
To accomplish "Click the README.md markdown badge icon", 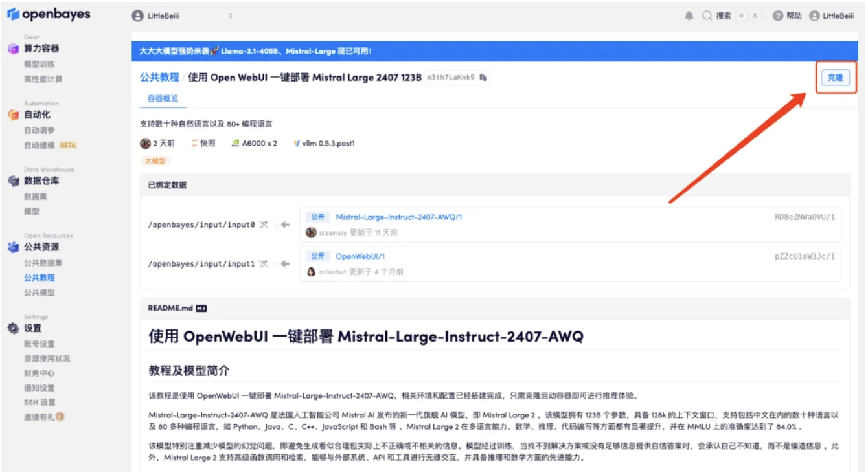I will coord(201,308).
